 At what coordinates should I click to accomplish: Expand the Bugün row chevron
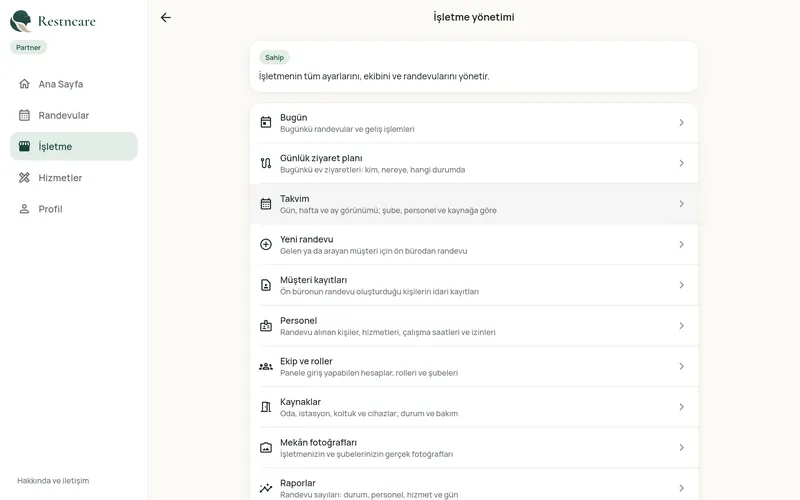coord(682,122)
